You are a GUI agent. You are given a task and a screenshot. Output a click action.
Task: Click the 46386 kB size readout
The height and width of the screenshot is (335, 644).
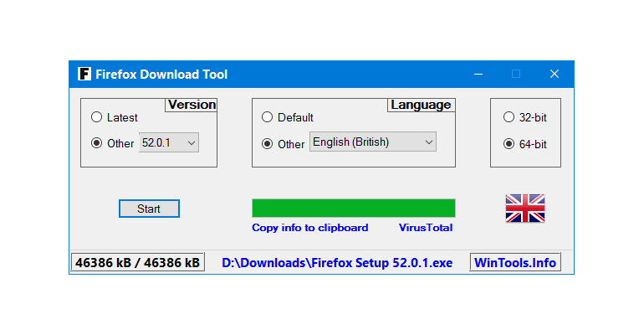click(138, 262)
